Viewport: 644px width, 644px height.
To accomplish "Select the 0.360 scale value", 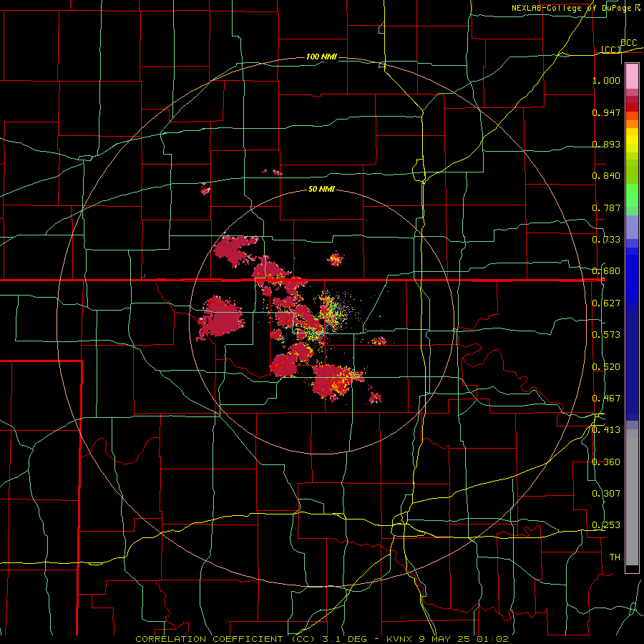I will pos(606,462).
